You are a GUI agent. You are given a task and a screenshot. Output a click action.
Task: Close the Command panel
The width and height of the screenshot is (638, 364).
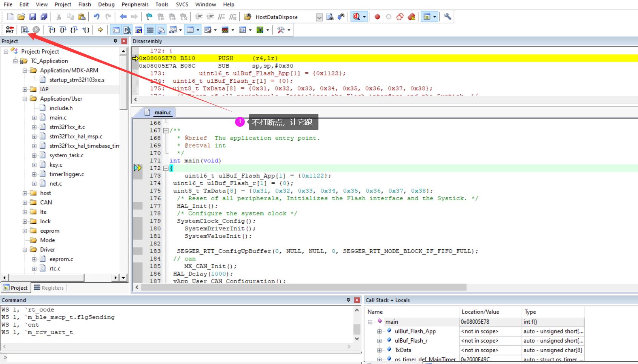click(357, 300)
